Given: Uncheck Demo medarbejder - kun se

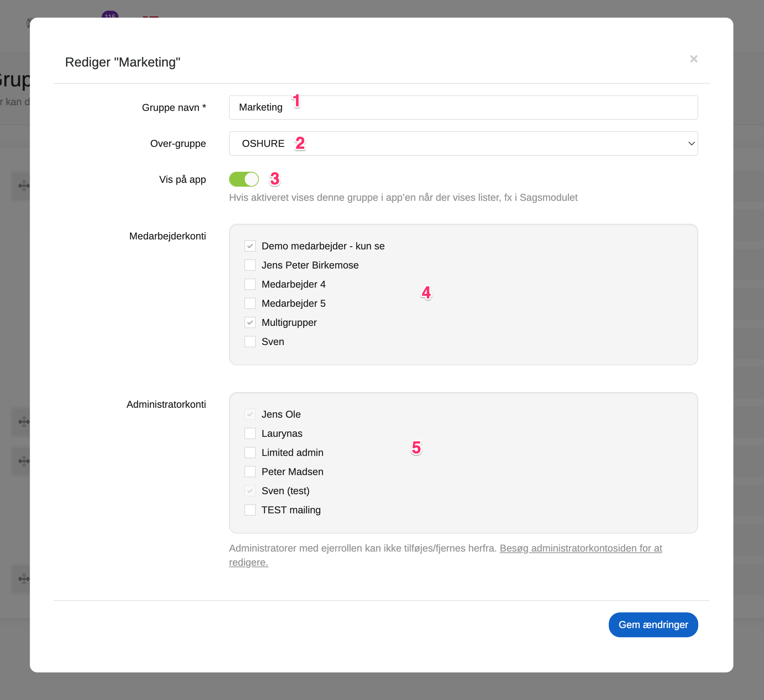Looking at the screenshot, I should [x=250, y=246].
